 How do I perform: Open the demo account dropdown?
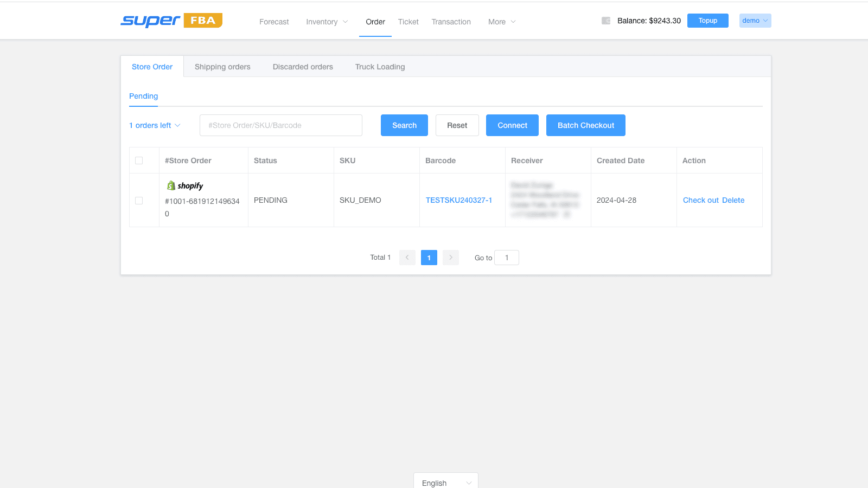pyautogui.click(x=755, y=21)
